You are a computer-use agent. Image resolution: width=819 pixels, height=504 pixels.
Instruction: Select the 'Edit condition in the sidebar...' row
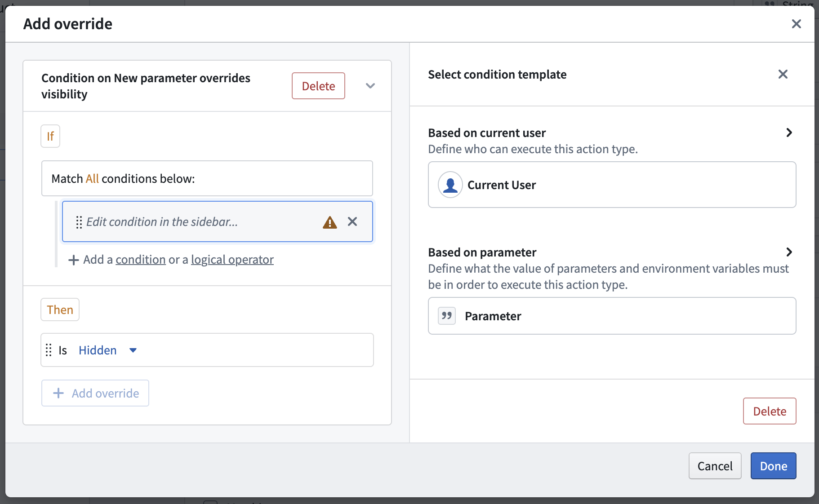[218, 221]
